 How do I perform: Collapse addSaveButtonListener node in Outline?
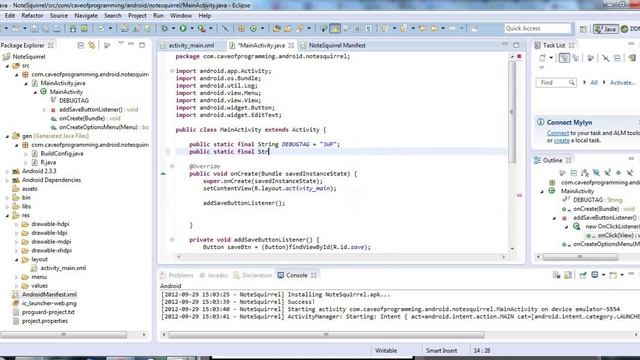click(x=554, y=218)
